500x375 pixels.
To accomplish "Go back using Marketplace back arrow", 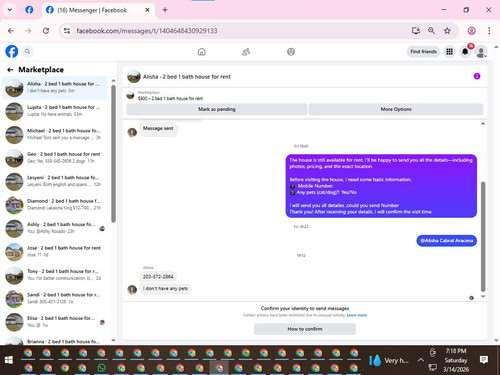I will (10, 70).
